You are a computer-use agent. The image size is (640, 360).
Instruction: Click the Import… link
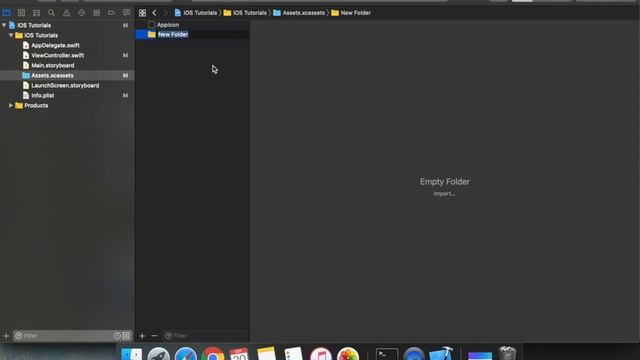click(444, 194)
